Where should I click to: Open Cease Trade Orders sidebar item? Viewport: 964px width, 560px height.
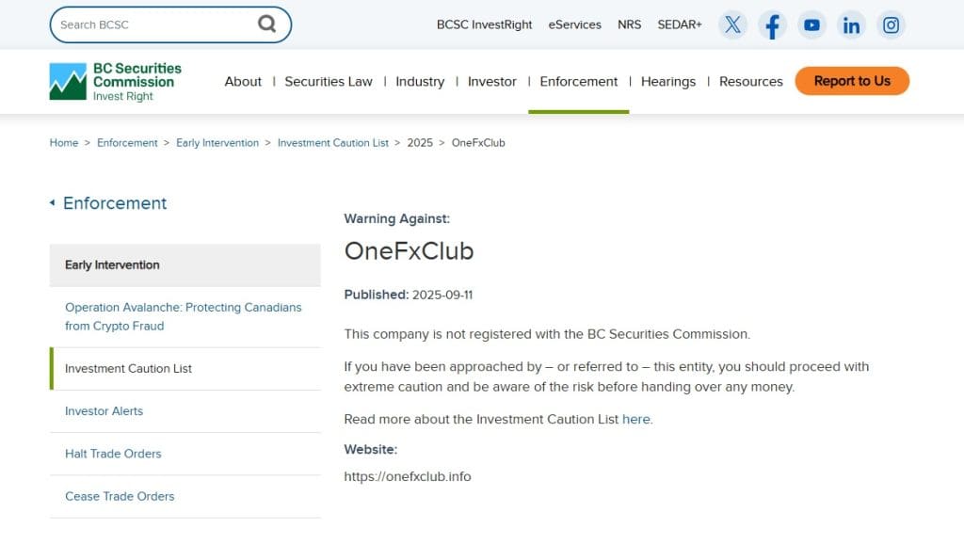(120, 496)
